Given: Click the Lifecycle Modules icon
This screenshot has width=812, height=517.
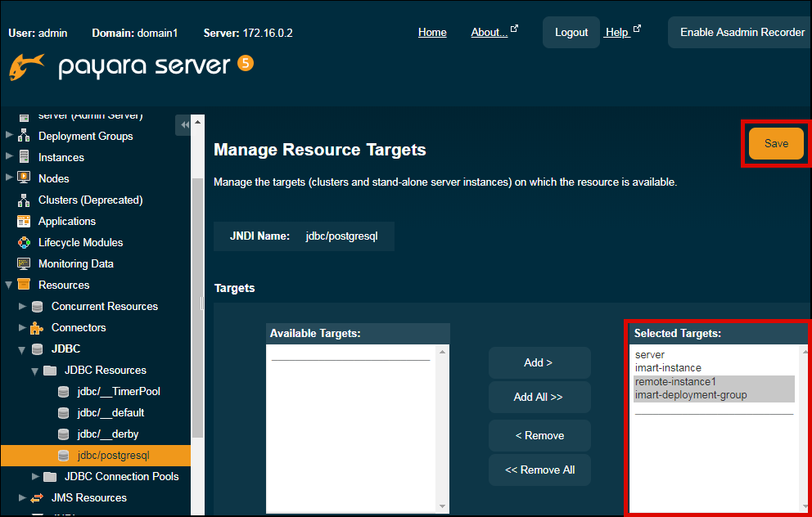Looking at the screenshot, I should (24, 242).
